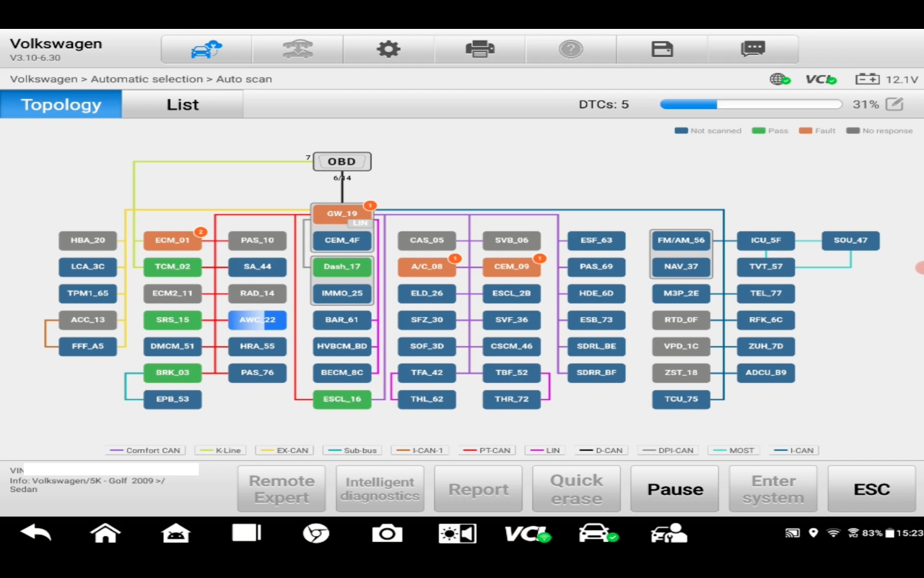Open the Android robot app icon

pos(175,533)
